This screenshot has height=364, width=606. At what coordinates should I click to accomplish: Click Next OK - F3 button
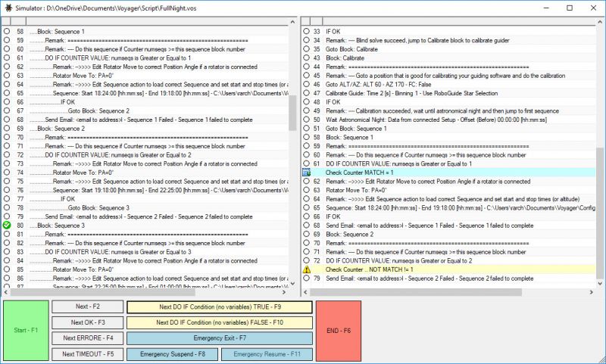click(87, 323)
